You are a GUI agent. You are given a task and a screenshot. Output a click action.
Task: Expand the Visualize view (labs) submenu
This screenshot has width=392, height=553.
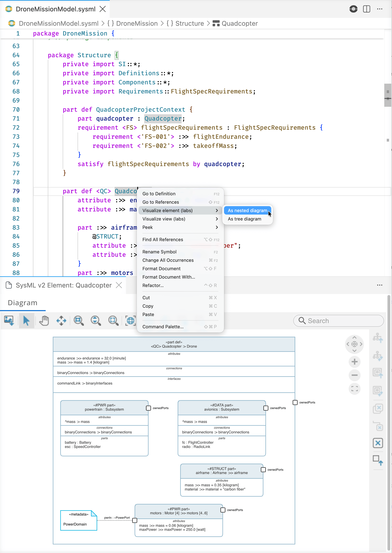coord(180,219)
